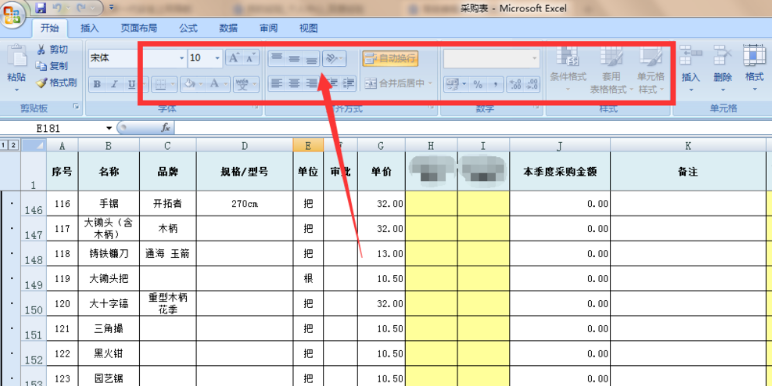This screenshot has width=772, height=386.
Task: Expand the 合并后居中 merge options
Action: pos(430,84)
